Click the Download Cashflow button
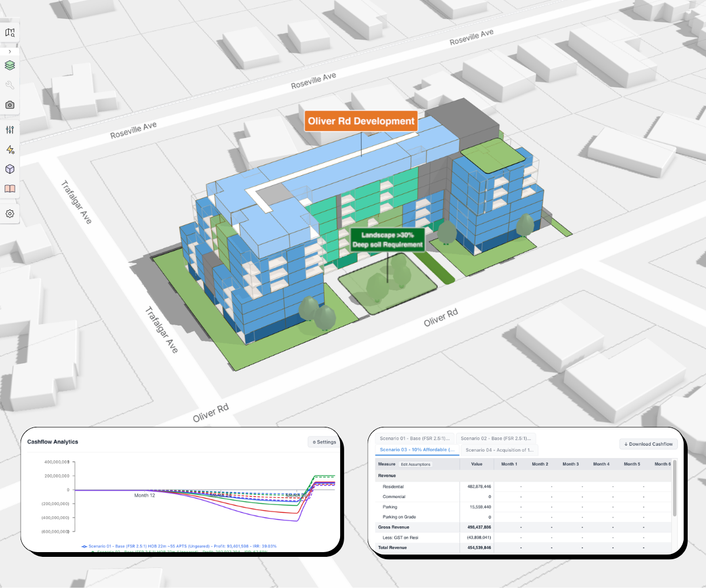Screen dimensions: 706x588 click(x=648, y=444)
